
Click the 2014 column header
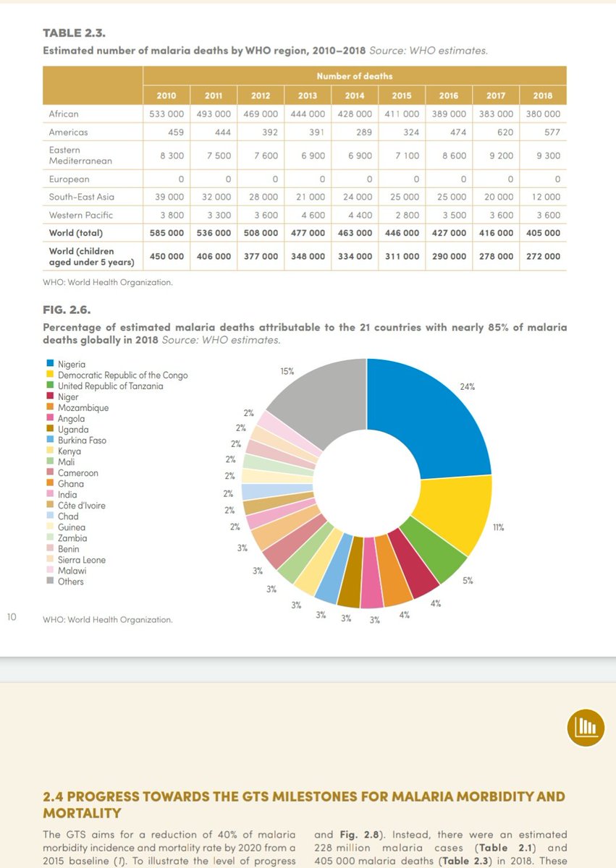(x=355, y=95)
